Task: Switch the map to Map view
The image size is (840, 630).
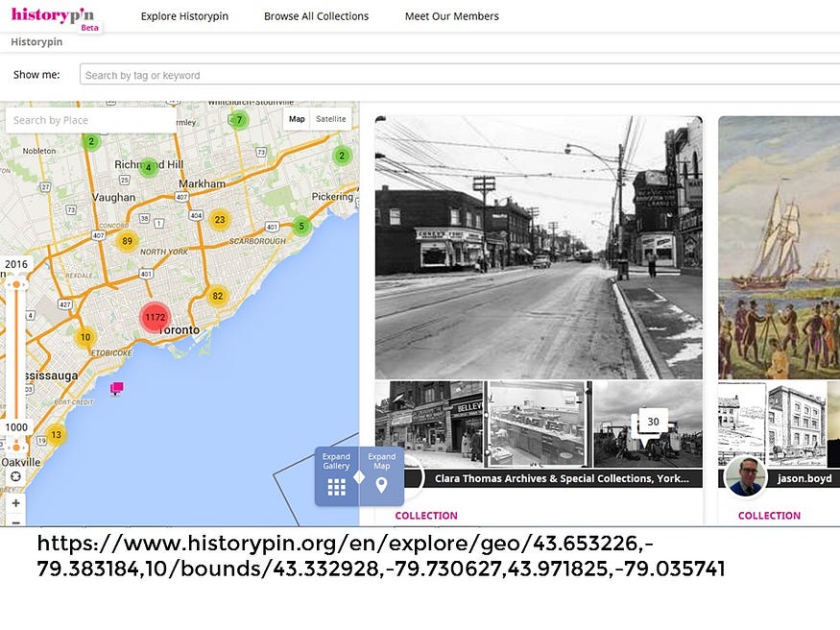Action: coord(297,119)
